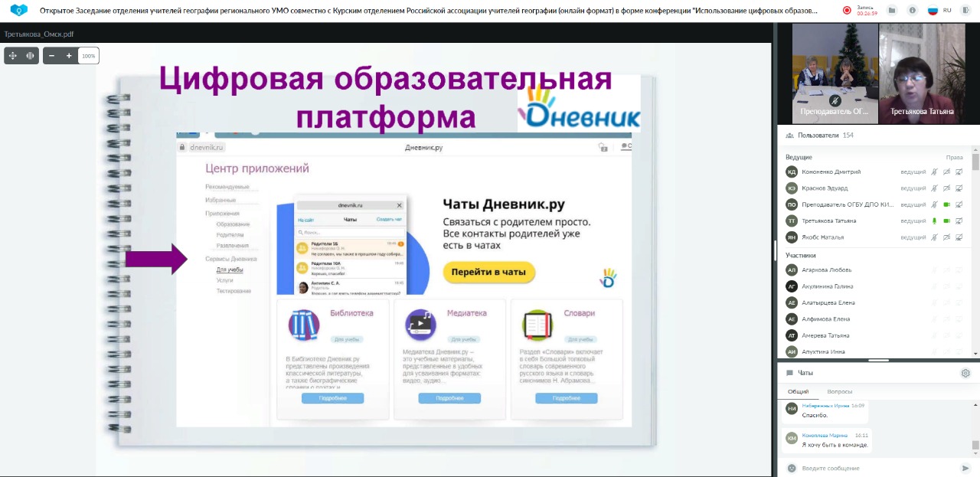Select participant Агаркова Любовь in the list
980x477 pixels.
pos(875,270)
